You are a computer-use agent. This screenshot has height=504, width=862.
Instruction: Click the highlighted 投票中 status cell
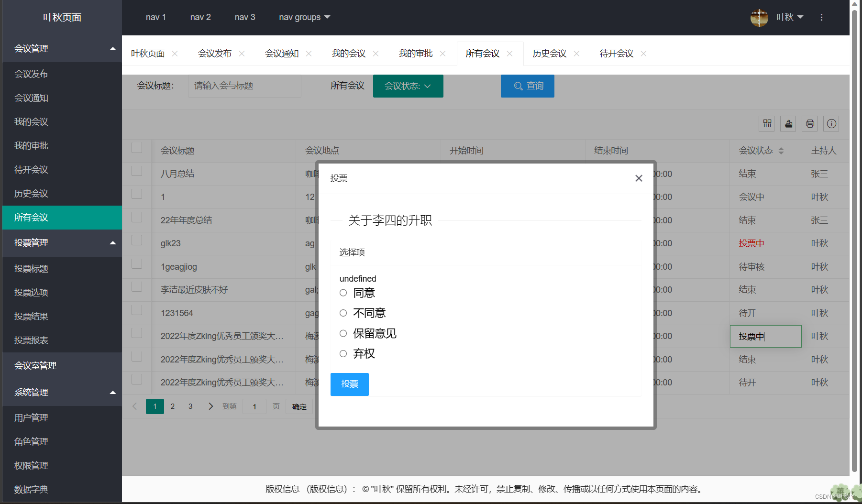(766, 336)
